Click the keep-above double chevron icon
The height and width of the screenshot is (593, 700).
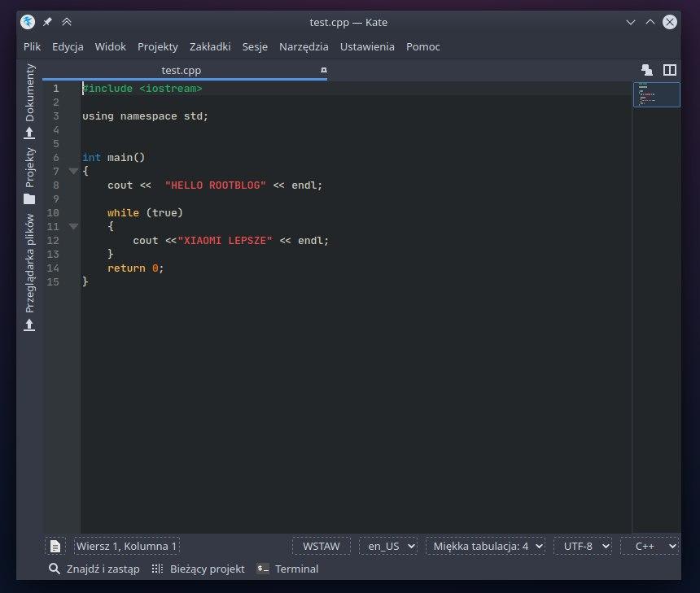[x=67, y=22]
